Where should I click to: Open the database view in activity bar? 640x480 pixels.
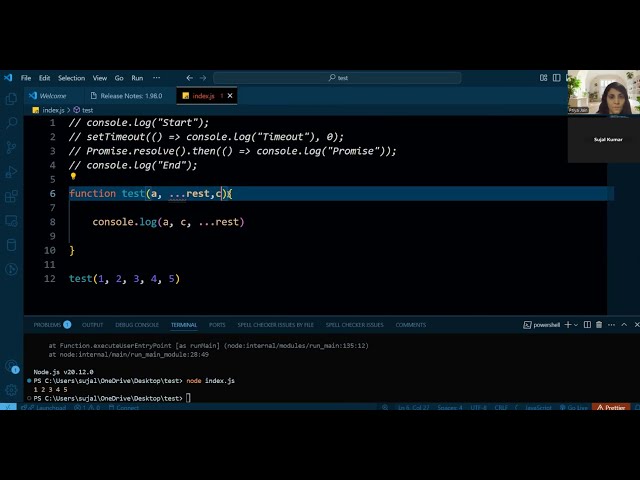(11, 245)
